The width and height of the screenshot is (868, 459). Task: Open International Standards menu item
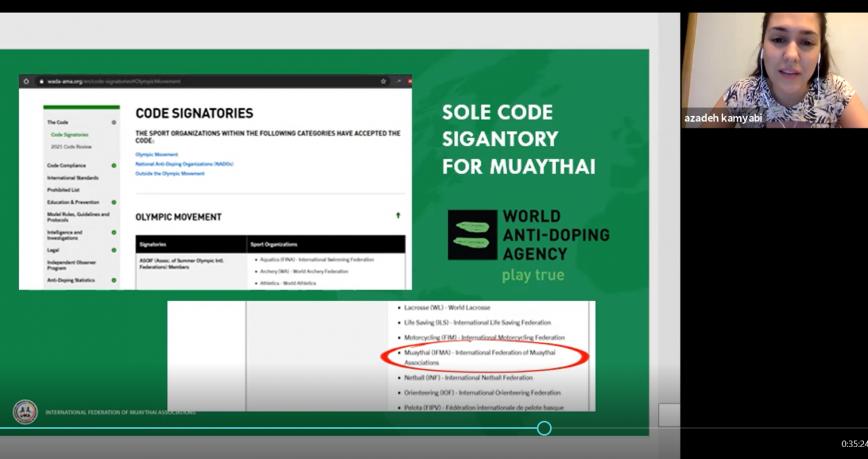coord(72,178)
